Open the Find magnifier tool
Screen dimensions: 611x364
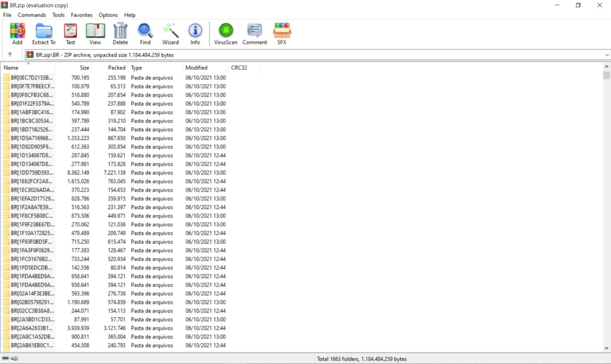pyautogui.click(x=145, y=34)
